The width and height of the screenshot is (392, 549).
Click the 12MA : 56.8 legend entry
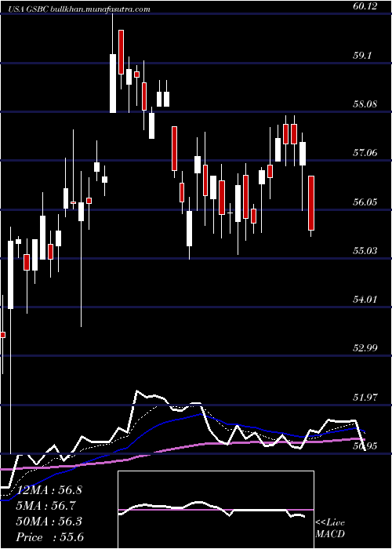click(49, 490)
